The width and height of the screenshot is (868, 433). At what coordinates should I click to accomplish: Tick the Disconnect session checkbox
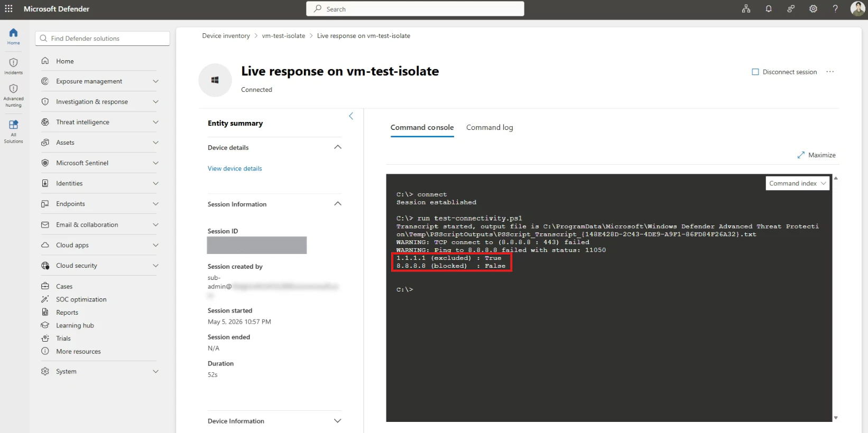(755, 72)
